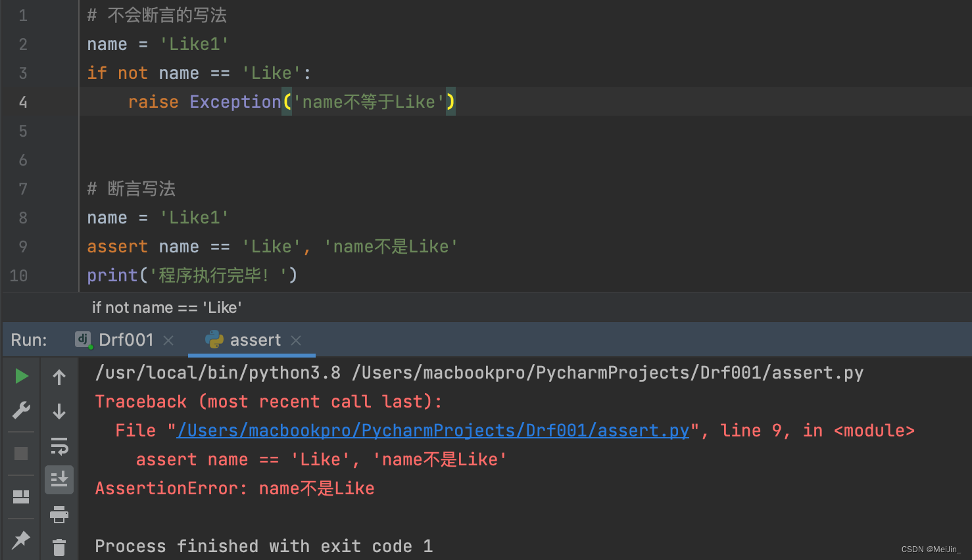Image resolution: width=972 pixels, height=560 pixels.
Task: Click the 'AssertionError: name不是Like' output line
Action: point(235,488)
